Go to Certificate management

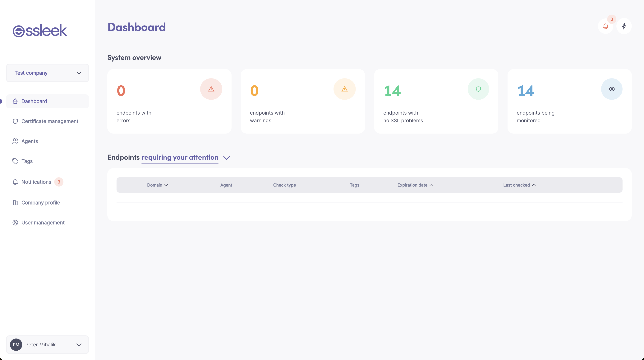pyautogui.click(x=49, y=121)
